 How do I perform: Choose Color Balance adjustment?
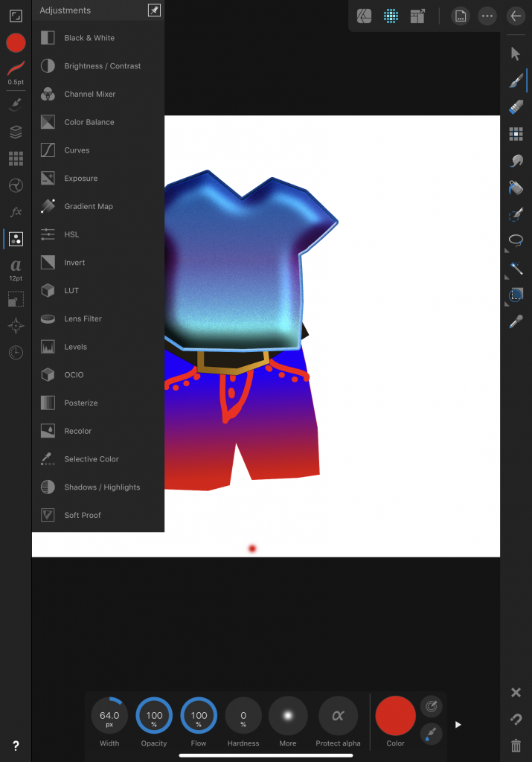point(98,123)
